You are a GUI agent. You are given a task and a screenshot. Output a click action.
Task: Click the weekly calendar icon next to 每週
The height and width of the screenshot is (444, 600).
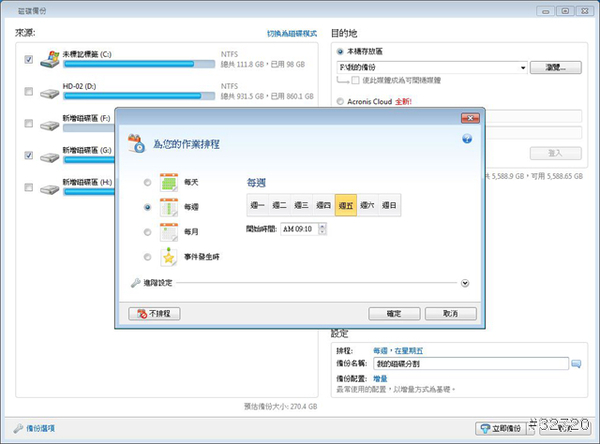169,207
